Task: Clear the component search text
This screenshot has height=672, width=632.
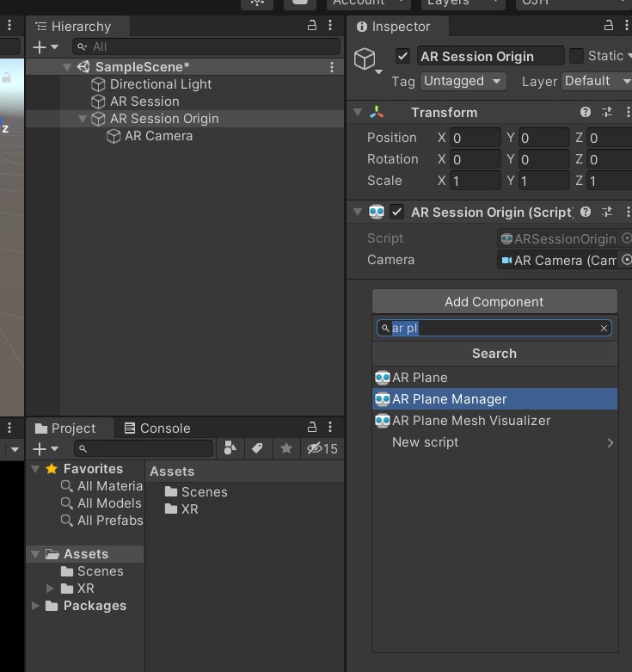Action: click(x=604, y=329)
